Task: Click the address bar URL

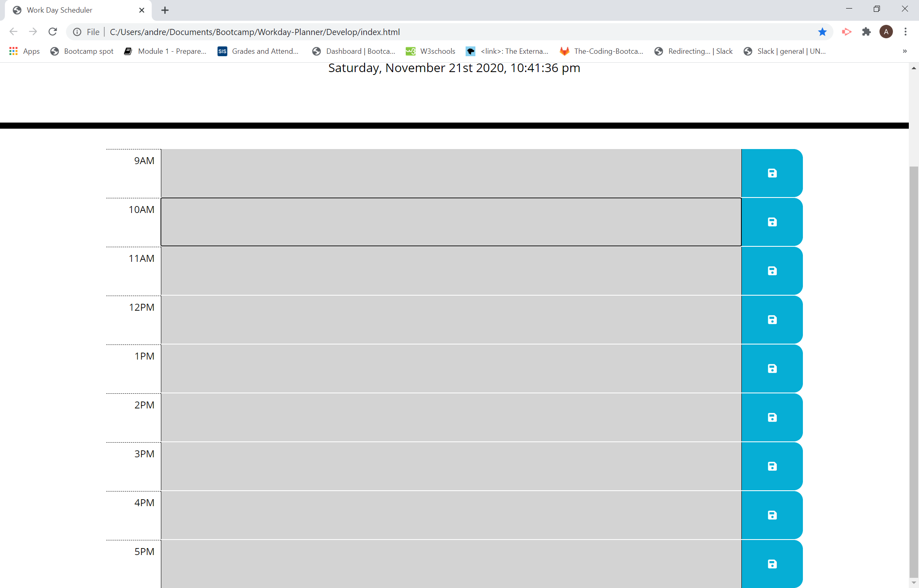Action: (255, 32)
